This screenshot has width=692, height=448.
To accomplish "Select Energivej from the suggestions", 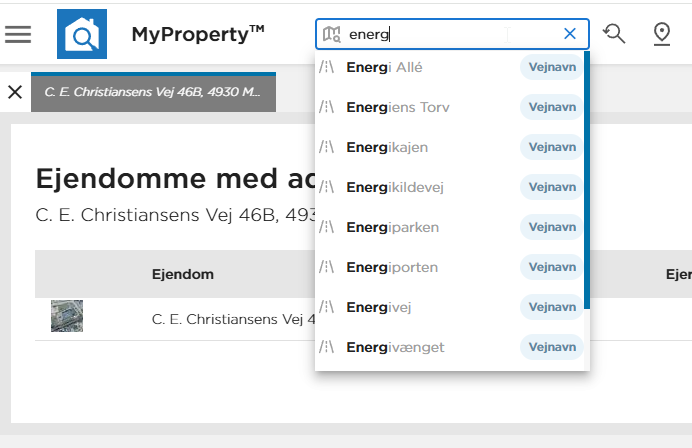I will coord(449,307).
